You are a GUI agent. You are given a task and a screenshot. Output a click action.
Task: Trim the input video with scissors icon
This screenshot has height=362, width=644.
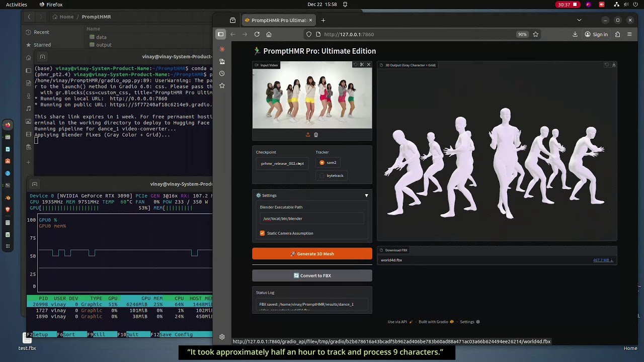point(362,64)
